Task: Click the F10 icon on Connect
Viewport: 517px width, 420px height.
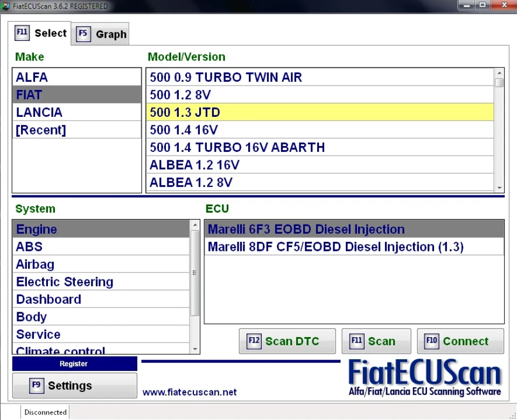Action: [432, 341]
